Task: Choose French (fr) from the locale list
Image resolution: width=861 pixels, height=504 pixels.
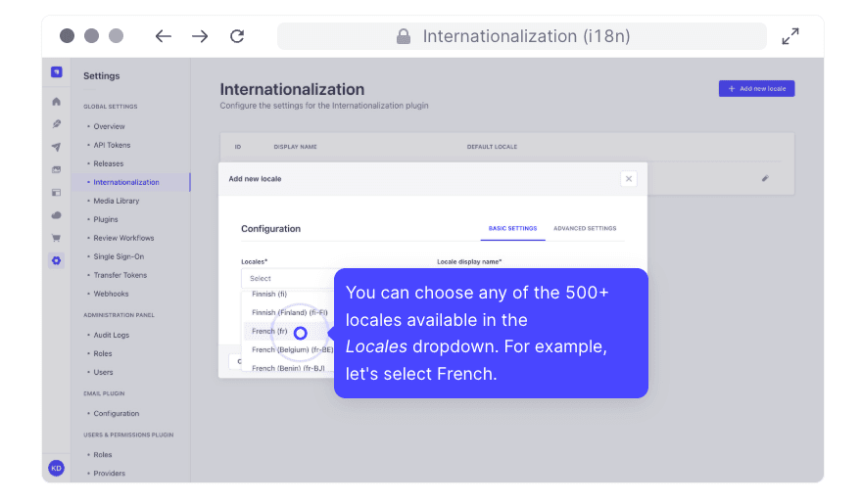Action: pos(269,331)
